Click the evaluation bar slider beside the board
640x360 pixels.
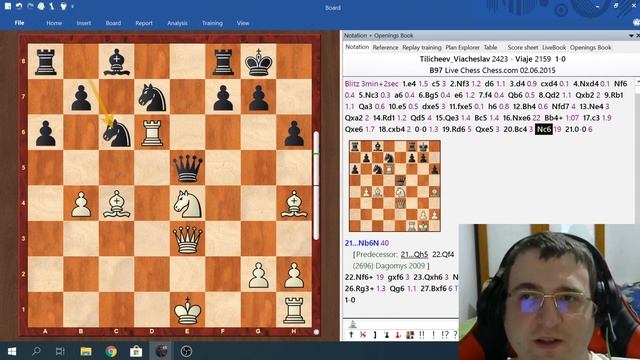[x=316, y=186]
